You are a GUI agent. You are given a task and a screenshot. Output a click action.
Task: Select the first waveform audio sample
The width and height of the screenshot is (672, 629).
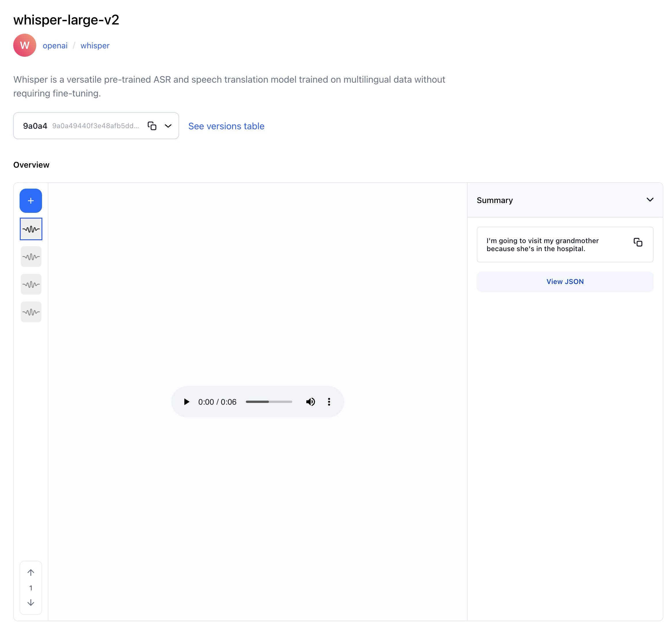point(31,229)
